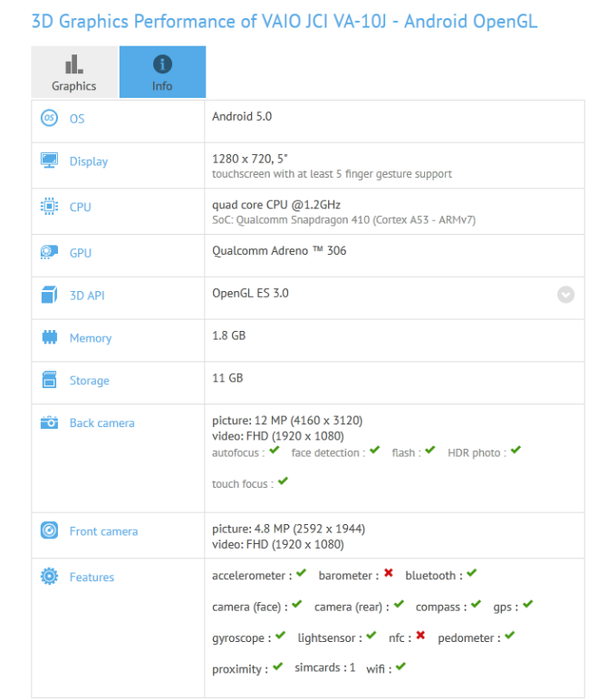Click the 11 GB storage value
Screen dimensions: 598x700
tap(227, 378)
